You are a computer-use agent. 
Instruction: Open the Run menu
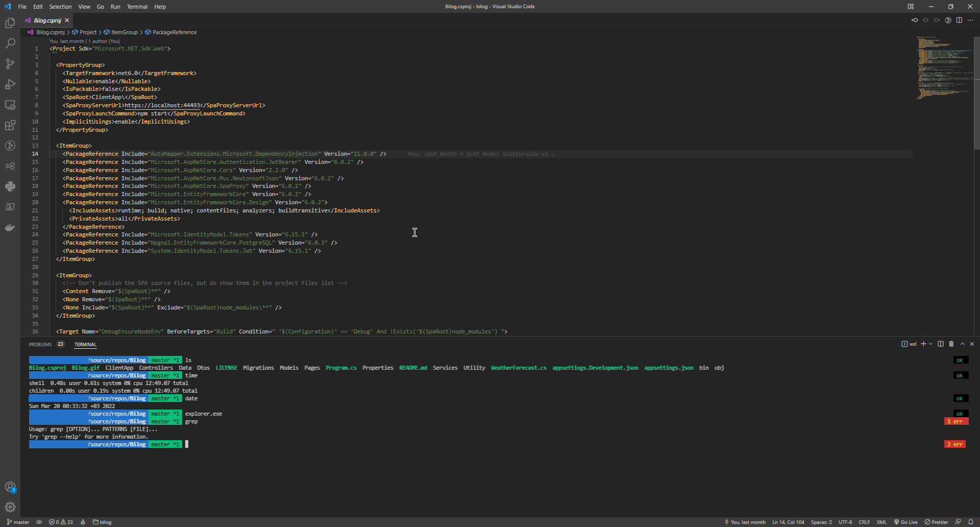pyautogui.click(x=115, y=7)
